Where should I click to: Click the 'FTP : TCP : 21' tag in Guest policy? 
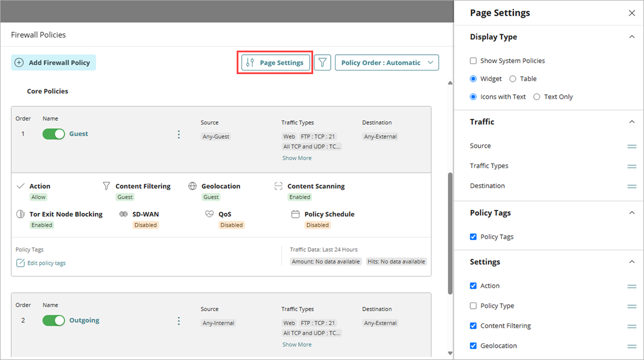[318, 136]
